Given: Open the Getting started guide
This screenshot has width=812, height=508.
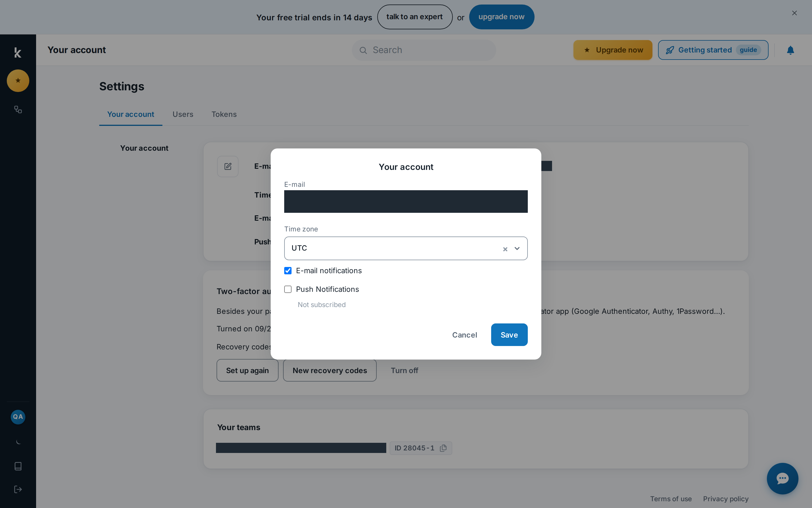Looking at the screenshot, I should 713,50.
